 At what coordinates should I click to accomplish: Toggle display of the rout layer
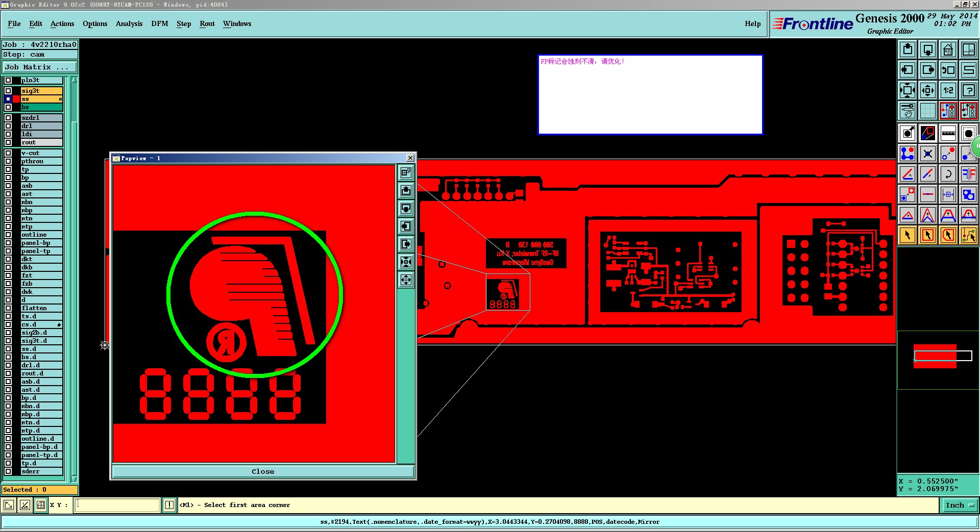coord(8,142)
